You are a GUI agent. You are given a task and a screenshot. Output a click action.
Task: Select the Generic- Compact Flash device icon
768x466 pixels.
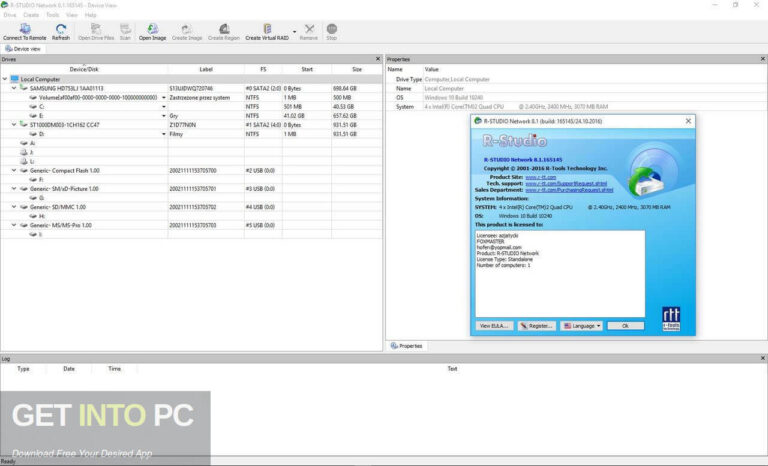click(x=24, y=171)
